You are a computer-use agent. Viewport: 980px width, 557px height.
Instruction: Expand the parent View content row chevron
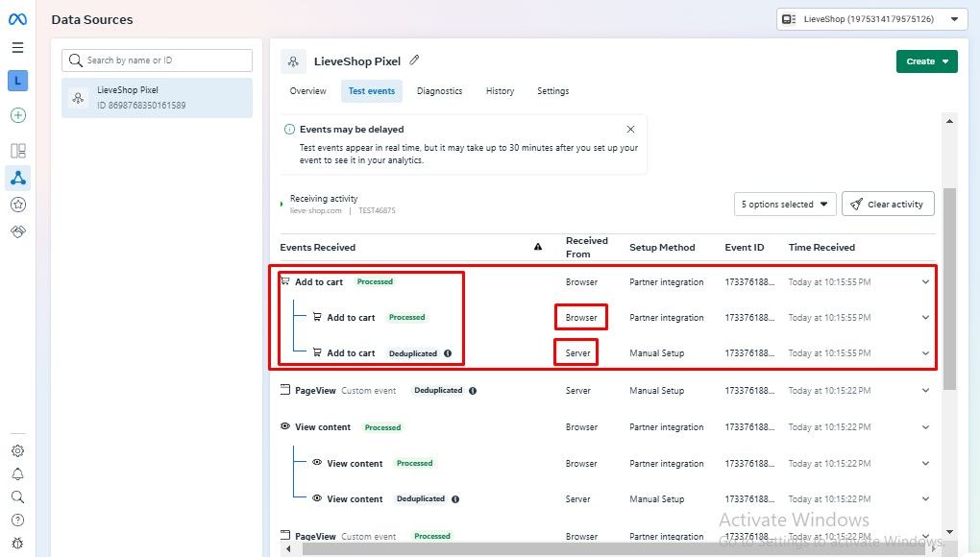(x=925, y=427)
